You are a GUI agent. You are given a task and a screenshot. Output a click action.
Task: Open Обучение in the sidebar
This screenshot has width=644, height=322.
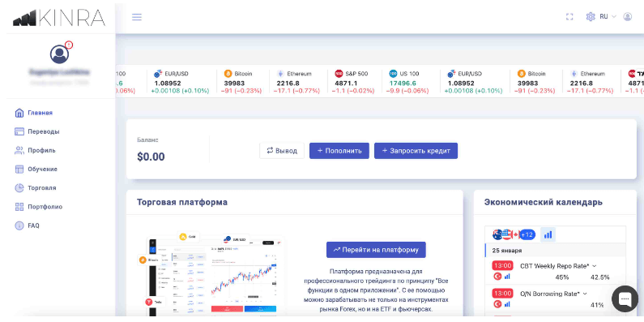coord(42,169)
